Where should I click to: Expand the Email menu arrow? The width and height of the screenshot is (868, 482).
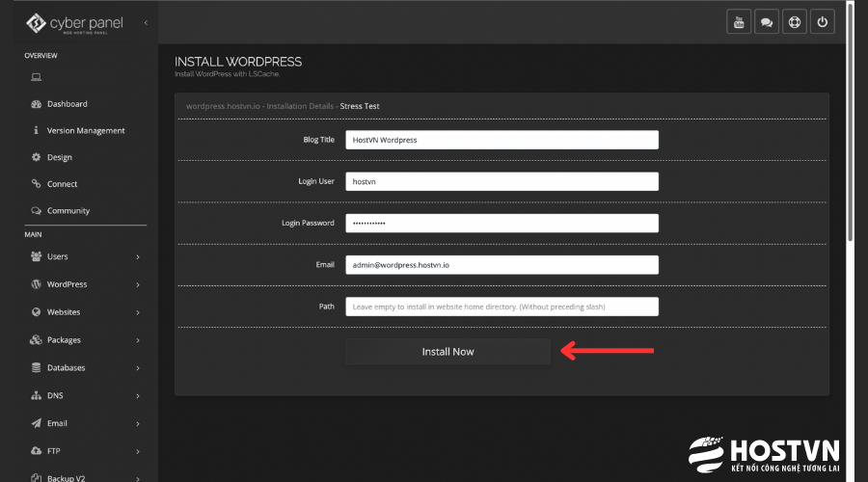pos(138,424)
